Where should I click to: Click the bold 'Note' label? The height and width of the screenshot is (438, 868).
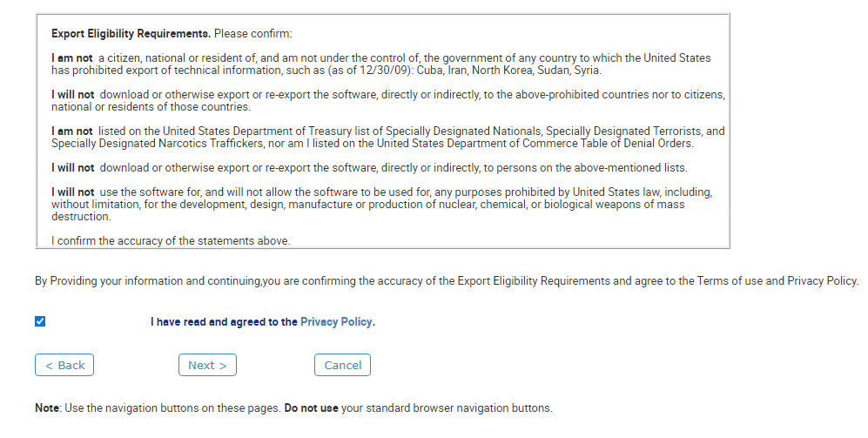[47, 408]
